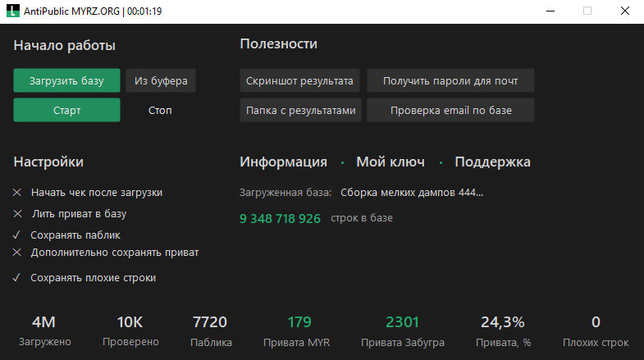644x360 pixels.
Task: Toggle the checkmark beside Сохранять плохие строки
Action: (16, 278)
